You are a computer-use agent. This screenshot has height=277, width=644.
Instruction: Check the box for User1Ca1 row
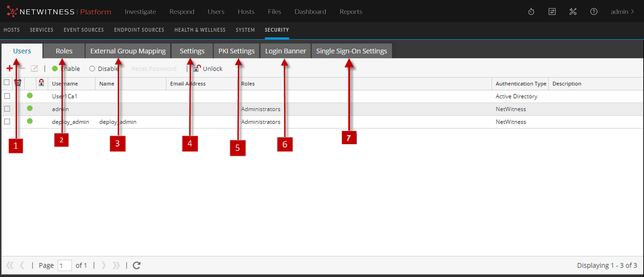tap(7, 96)
